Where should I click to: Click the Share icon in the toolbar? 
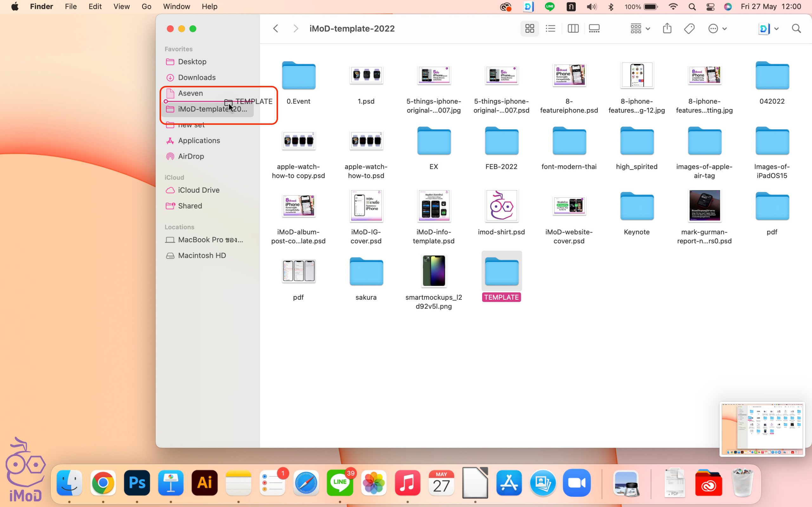click(x=667, y=29)
